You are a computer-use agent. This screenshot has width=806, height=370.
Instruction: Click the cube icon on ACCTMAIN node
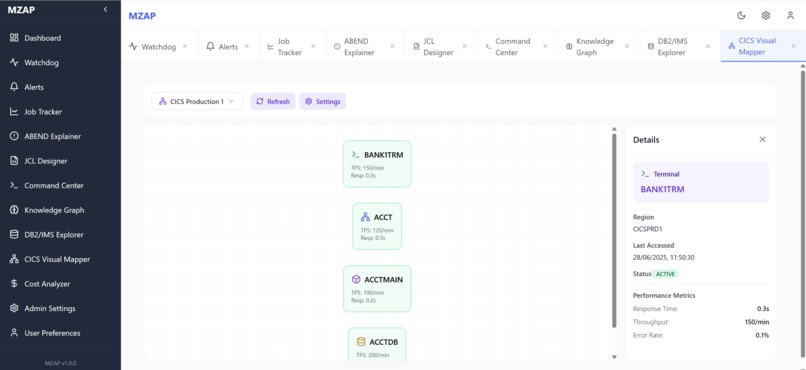(356, 280)
